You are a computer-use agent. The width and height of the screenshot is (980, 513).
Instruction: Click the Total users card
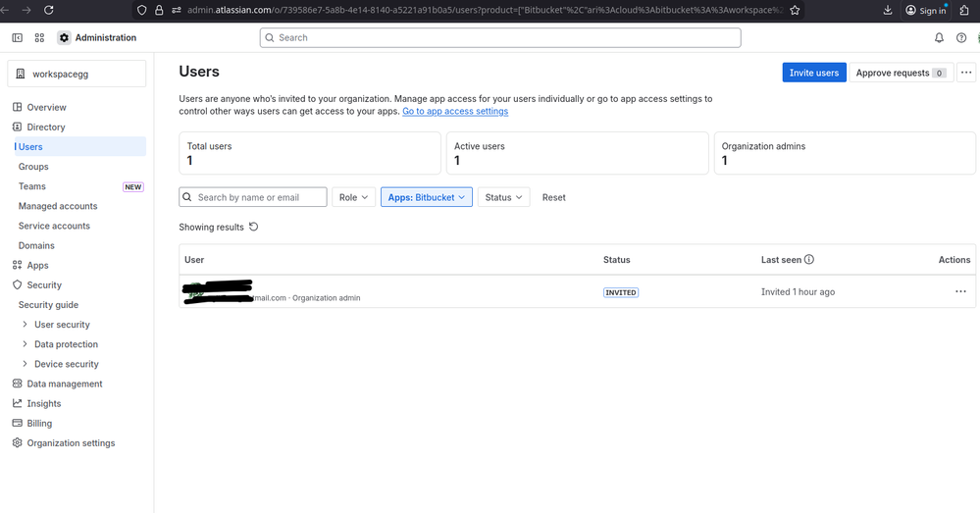(310, 153)
